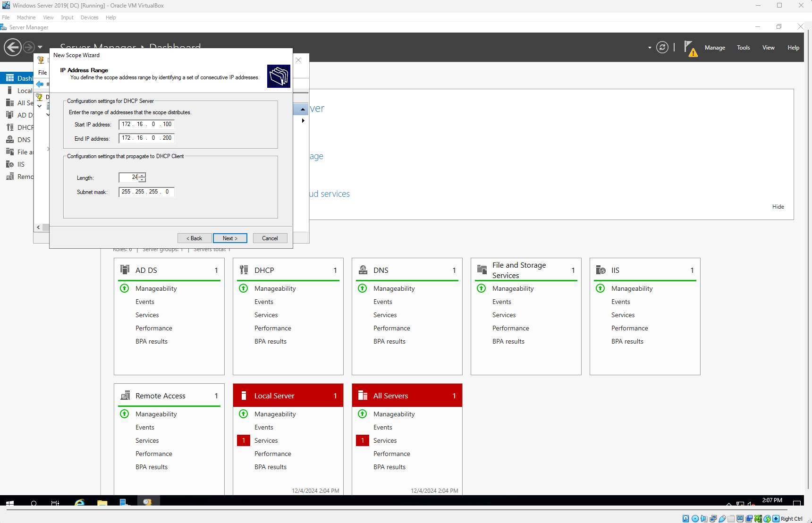This screenshot has height=523, width=812.
Task: Click the Subnet mask field
Action: click(x=146, y=192)
